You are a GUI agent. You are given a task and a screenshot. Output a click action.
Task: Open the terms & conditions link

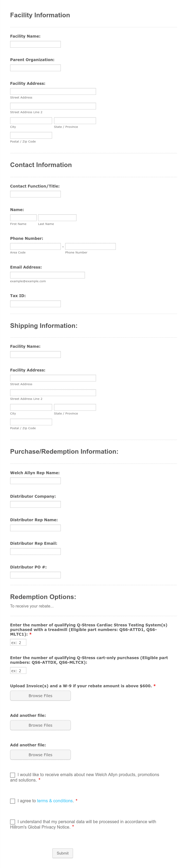point(55,801)
